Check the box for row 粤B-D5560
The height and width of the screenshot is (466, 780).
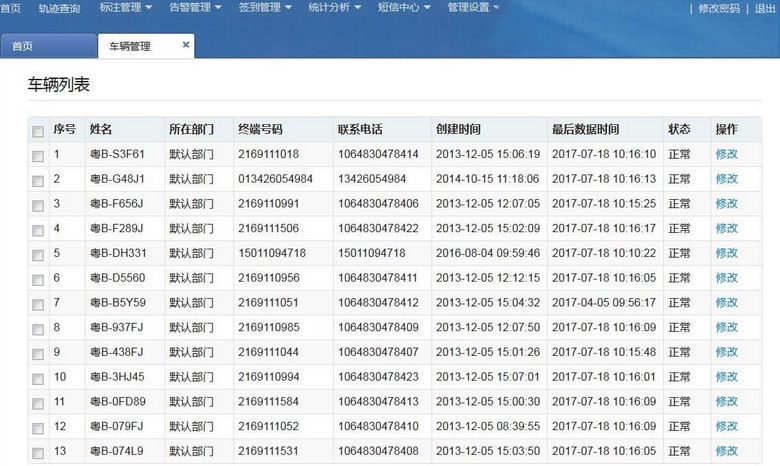click(38, 280)
